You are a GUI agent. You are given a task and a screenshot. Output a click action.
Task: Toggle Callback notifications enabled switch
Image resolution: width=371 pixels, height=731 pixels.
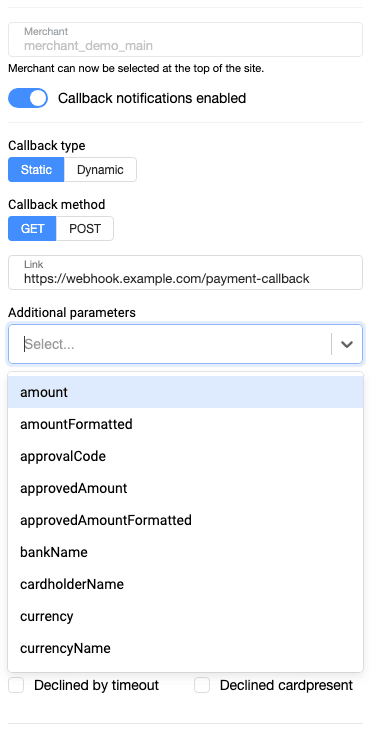click(28, 98)
